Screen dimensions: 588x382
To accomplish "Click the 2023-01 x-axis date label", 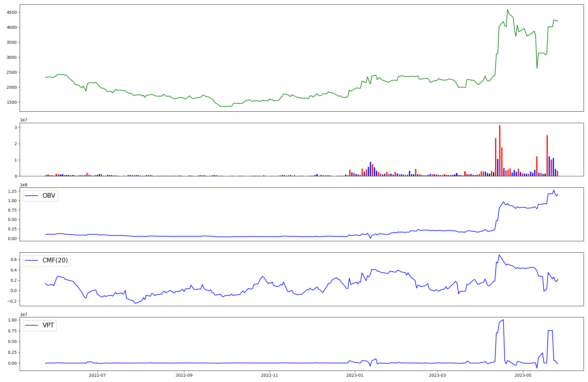I will coord(355,375).
